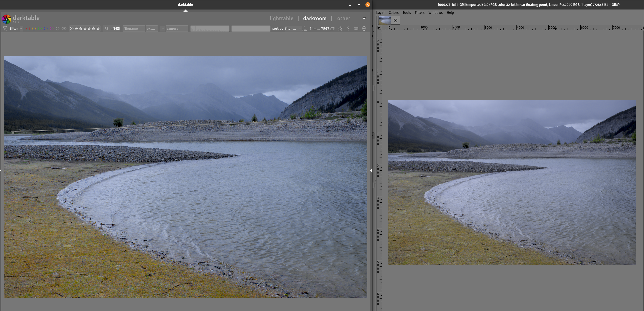Open the GIMP Filters menu

(x=420, y=13)
